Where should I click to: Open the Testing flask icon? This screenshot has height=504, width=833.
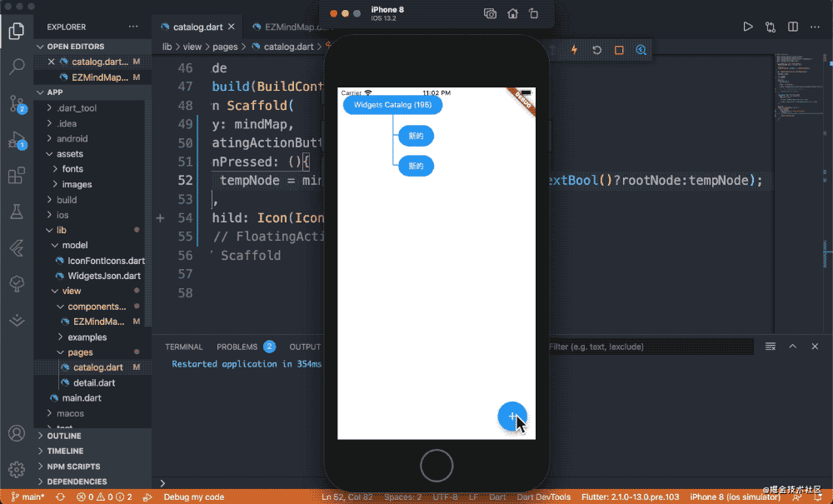(17, 212)
